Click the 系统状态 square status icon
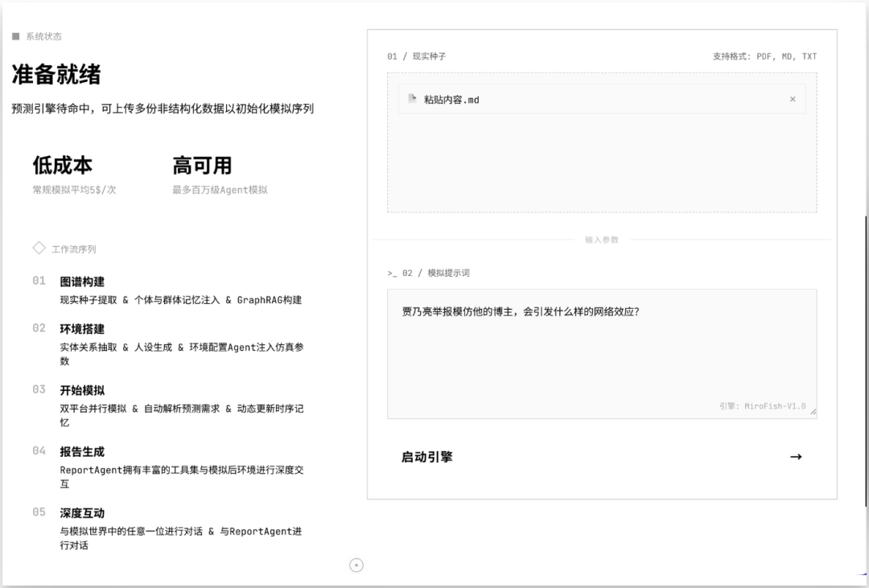Screen dimensions: 869x588 pos(17,35)
